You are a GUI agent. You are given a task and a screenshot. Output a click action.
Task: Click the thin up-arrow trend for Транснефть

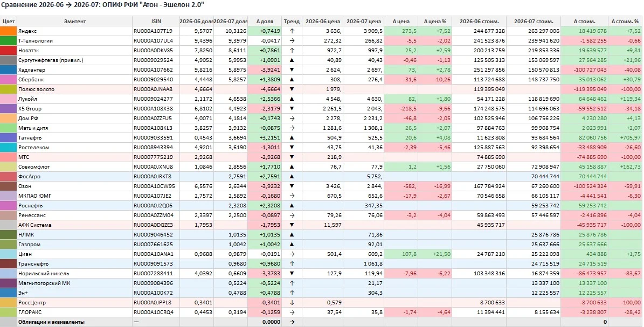(x=292, y=264)
